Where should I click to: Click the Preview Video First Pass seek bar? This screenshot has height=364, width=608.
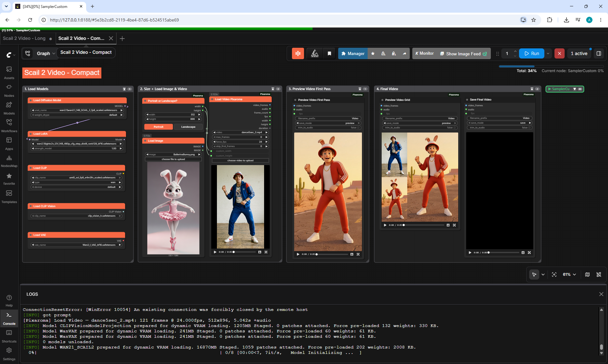coord(332,254)
